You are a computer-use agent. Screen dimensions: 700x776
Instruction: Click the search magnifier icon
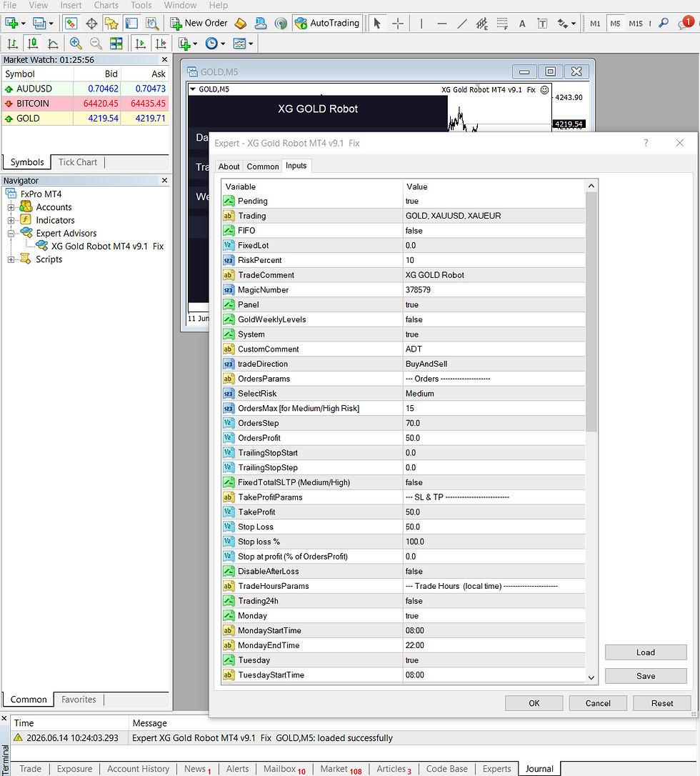click(664, 24)
